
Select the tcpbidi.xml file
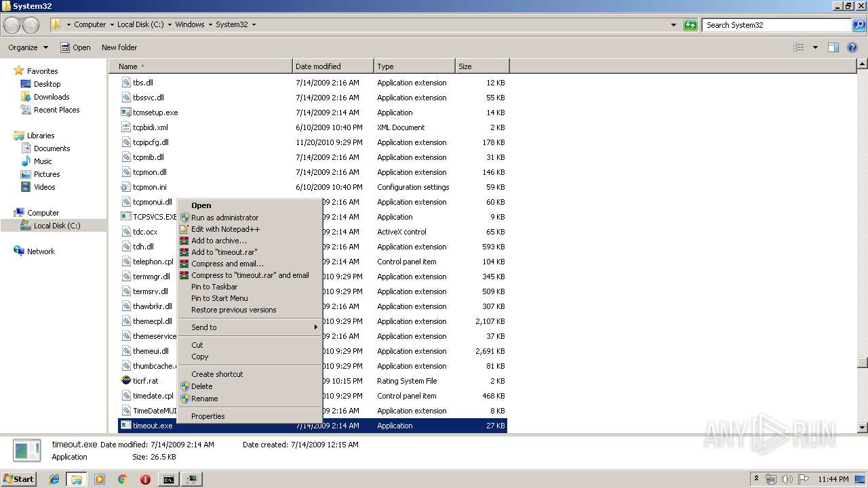point(150,127)
